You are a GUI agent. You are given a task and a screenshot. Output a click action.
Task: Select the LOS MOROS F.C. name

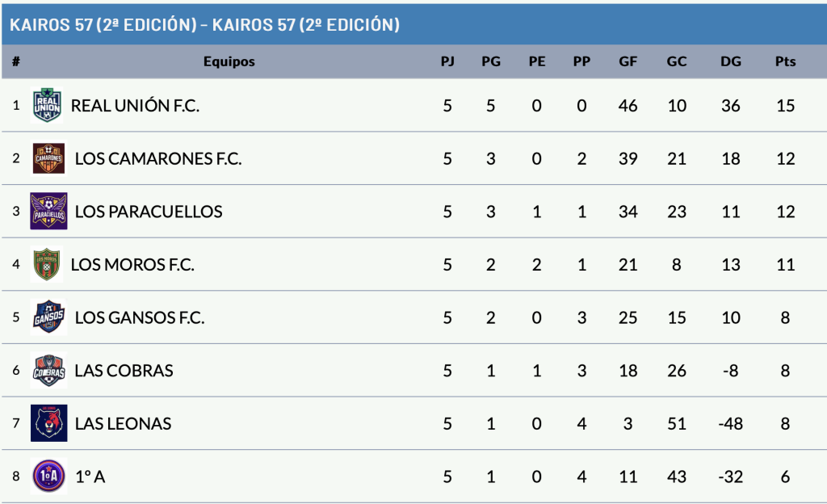tap(132, 264)
